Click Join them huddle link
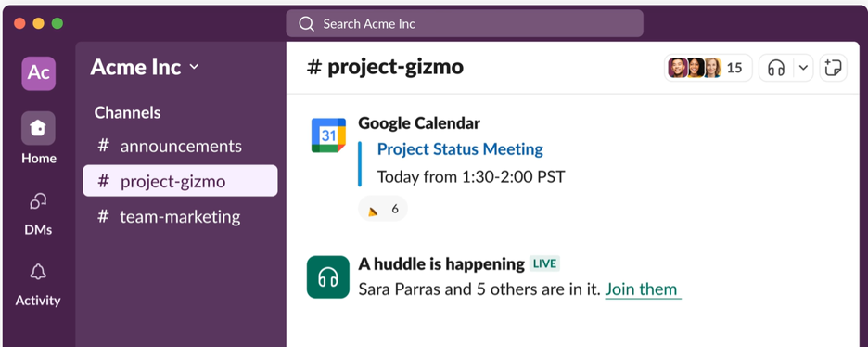 click(642, 289)
